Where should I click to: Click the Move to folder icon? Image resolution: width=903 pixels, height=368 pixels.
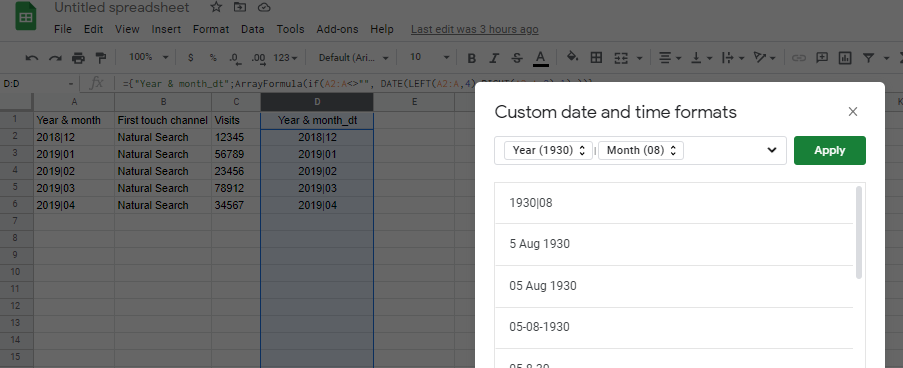[x=240, y=7]
